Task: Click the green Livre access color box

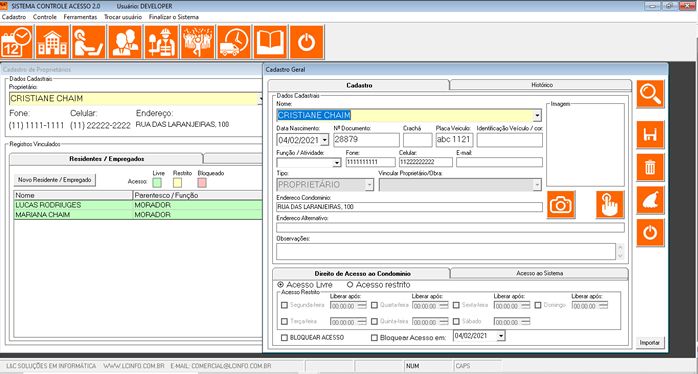Action: pyautogui.click(x=157, y=182)
